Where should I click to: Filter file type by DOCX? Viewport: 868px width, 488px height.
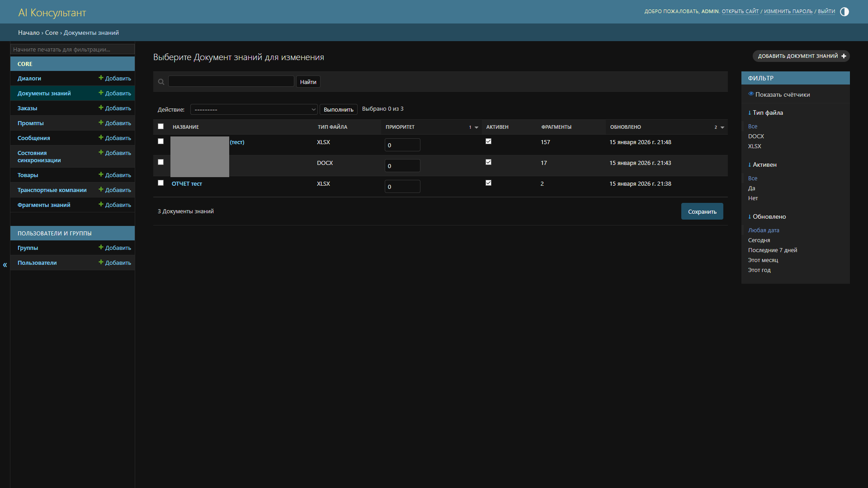(756, 136)
